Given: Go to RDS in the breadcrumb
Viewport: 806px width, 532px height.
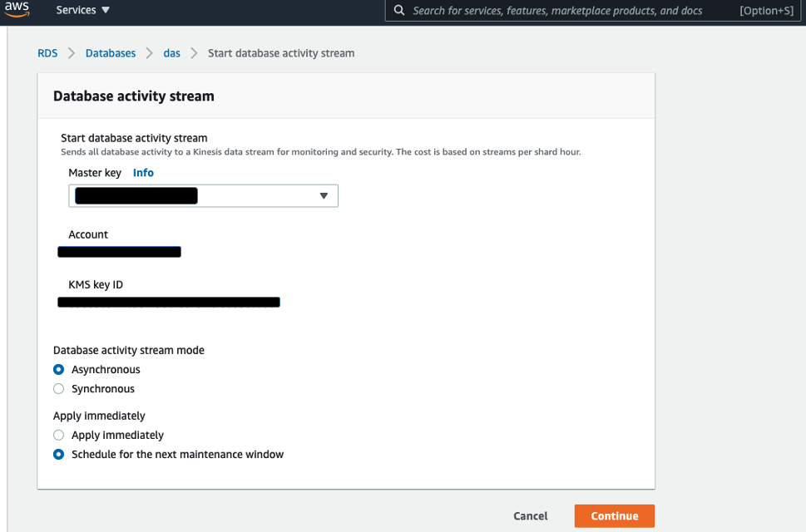Looking at the screenshot, I should coord(47,53).
